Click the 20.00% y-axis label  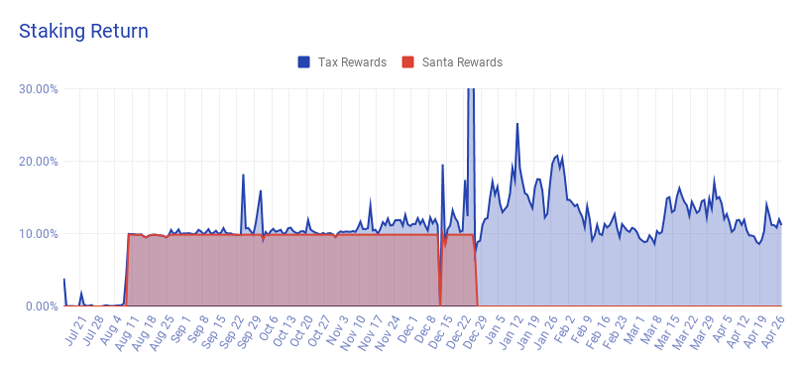click(x=39, y=161)
